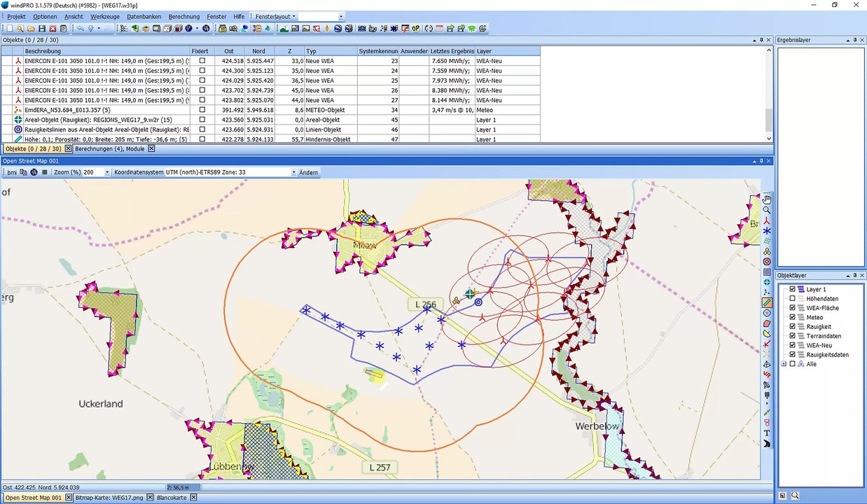Click the highlighted obstacle object tool

click(767, 303)
